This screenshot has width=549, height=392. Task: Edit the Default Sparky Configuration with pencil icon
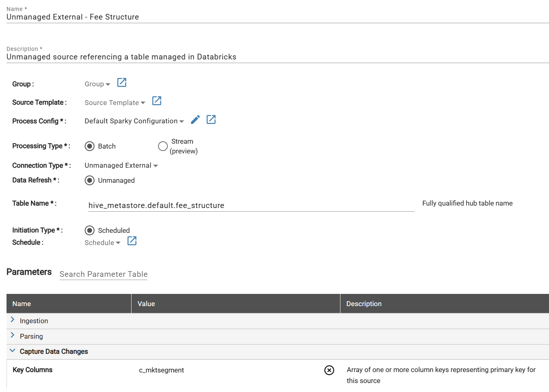[195, 119]
